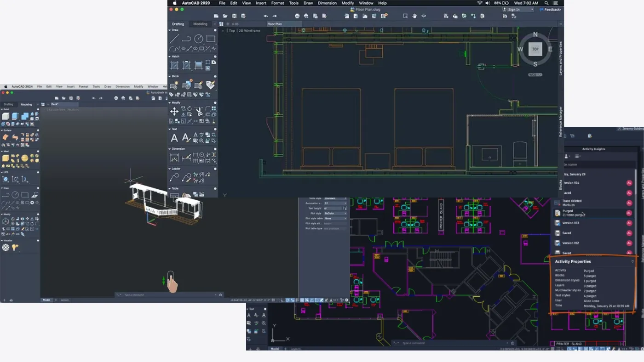Open the Dimension menu in the menu bar
This screenshot has width=644, height=362.
[x=327, y=3]
